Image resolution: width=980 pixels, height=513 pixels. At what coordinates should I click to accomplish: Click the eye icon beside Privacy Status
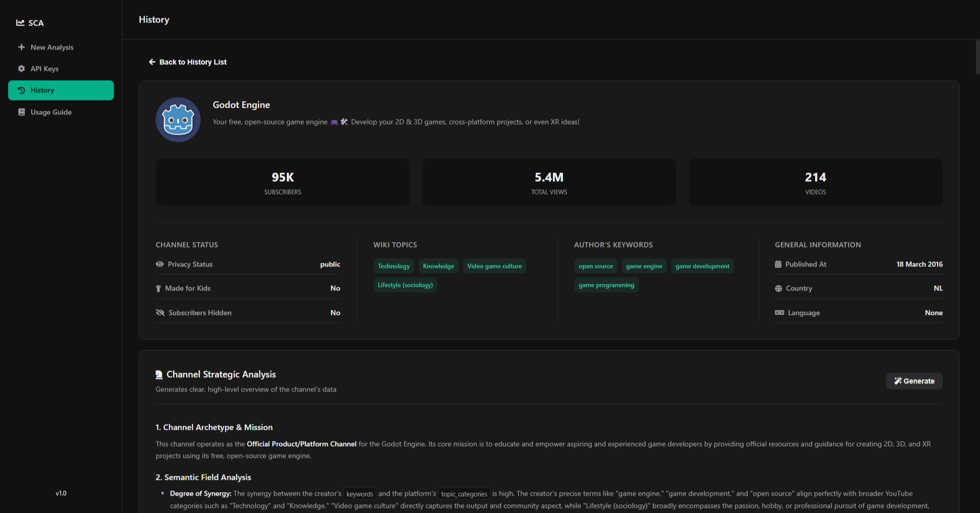pos(160,264)
